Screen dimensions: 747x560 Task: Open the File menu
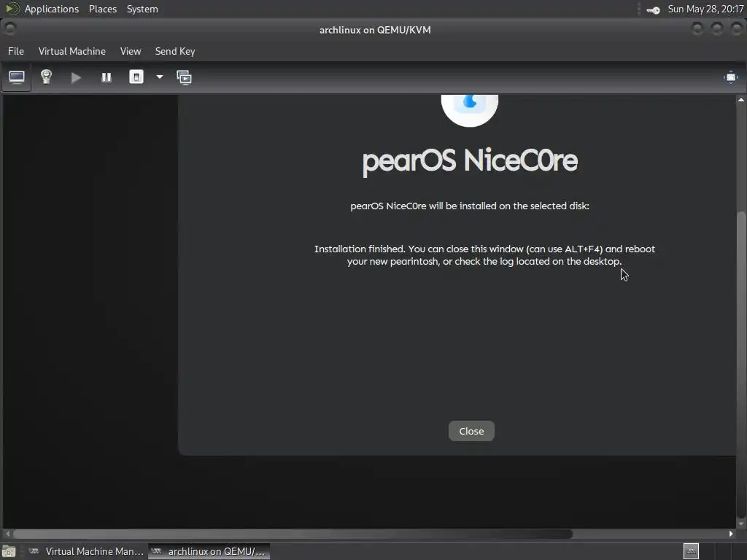[x=16, y=51]
